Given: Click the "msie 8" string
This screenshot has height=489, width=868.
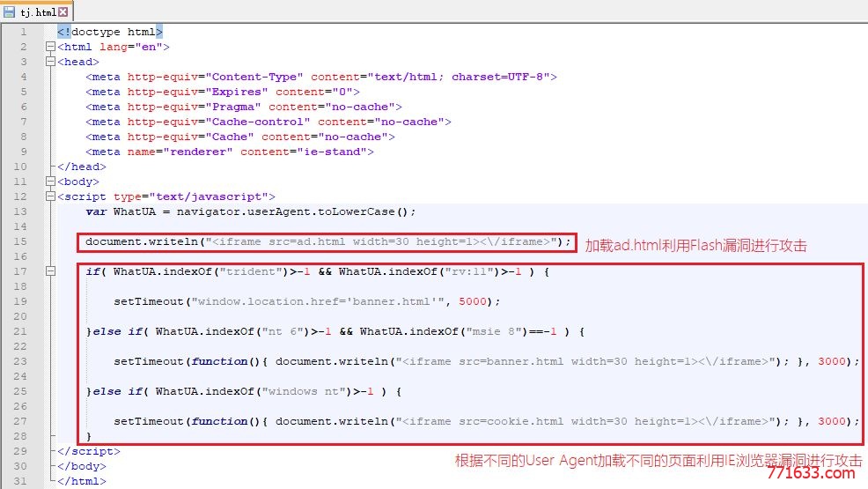Looking at the screenshot, I should [x=494, y=330].
